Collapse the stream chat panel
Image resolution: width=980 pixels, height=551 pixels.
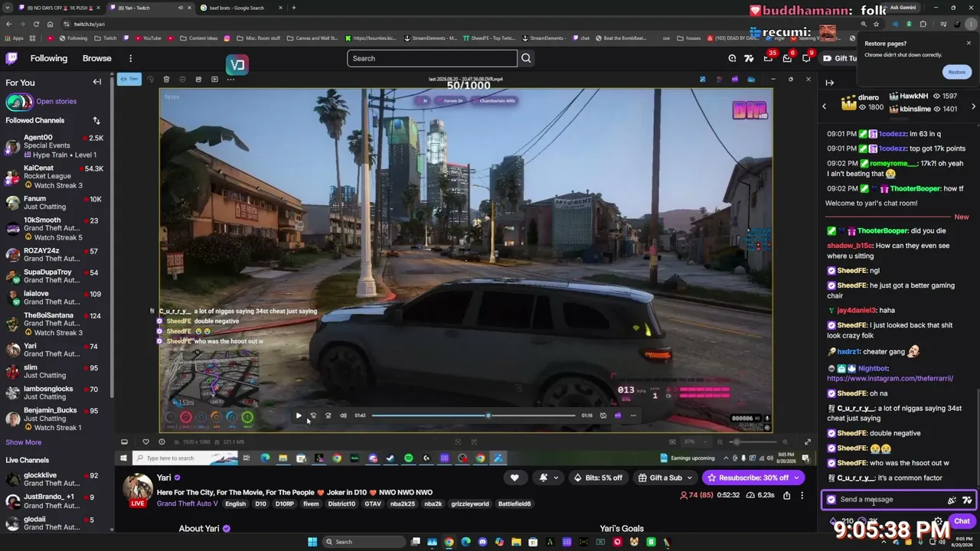point(830,82)
